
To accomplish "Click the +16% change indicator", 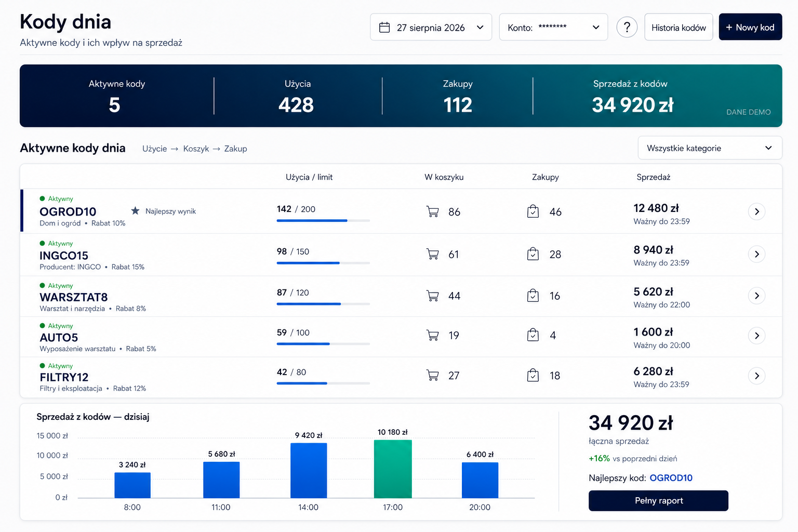I will (x=599, y=458).
